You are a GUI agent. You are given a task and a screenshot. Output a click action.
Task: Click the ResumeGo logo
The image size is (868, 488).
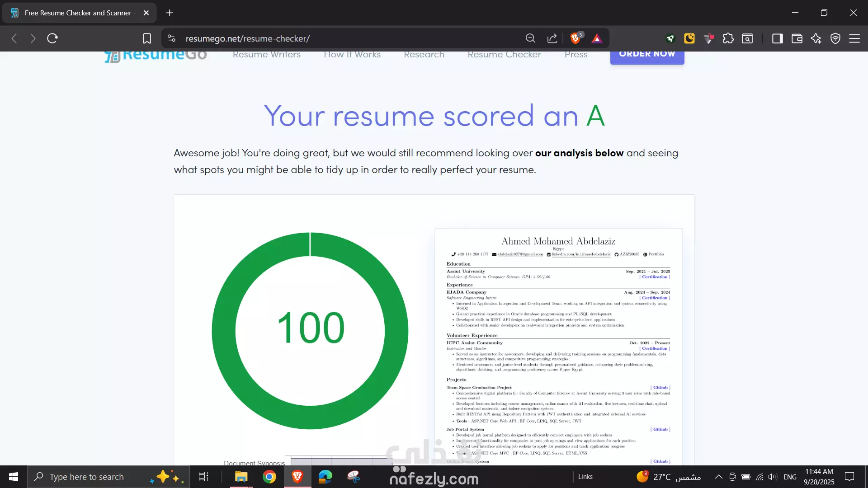(156, 56)
